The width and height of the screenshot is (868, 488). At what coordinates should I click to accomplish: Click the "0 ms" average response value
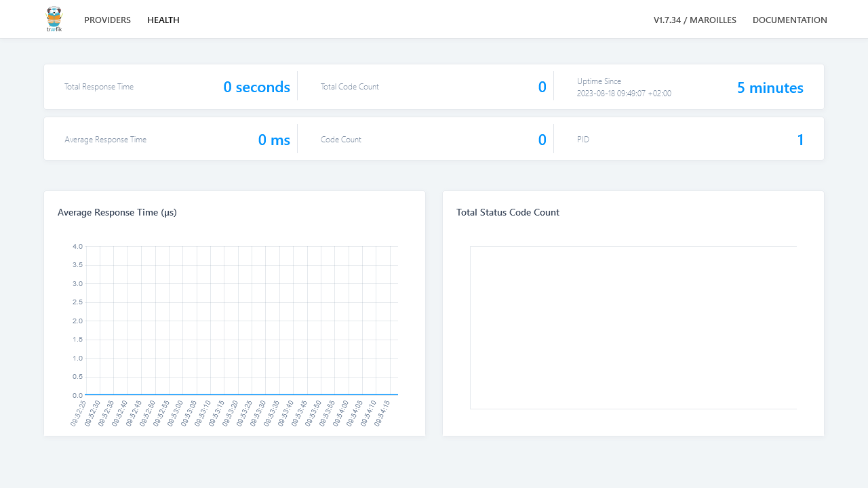274,140
